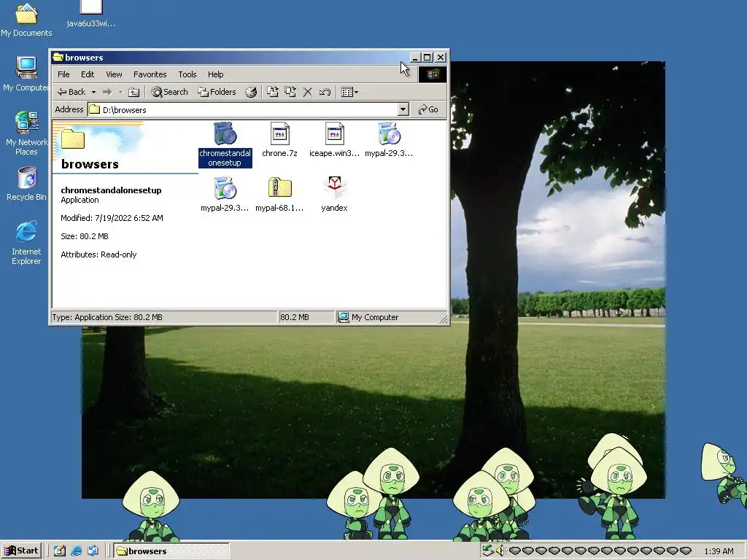Open the Edit menu

pyautogui.click(x=88, y=74)
